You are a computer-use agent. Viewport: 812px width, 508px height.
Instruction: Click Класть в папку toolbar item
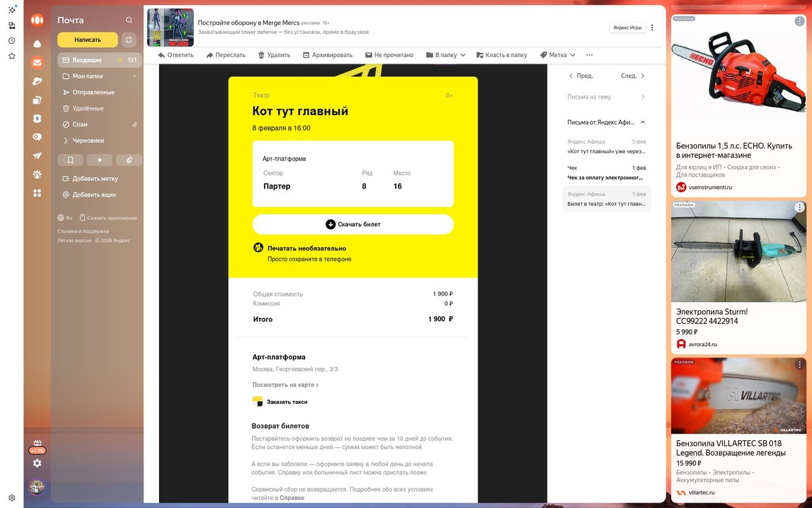pyautogui.click(x=501, y=55)
